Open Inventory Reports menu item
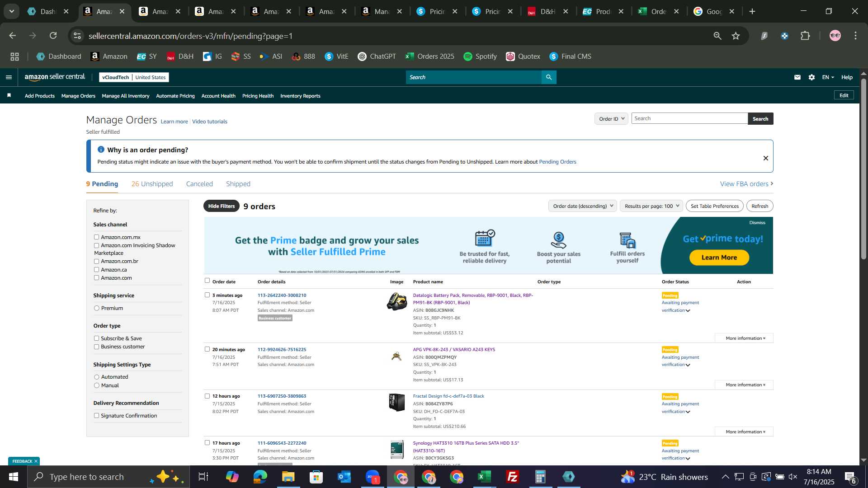 pyautogui.click(x=300, y=96)
